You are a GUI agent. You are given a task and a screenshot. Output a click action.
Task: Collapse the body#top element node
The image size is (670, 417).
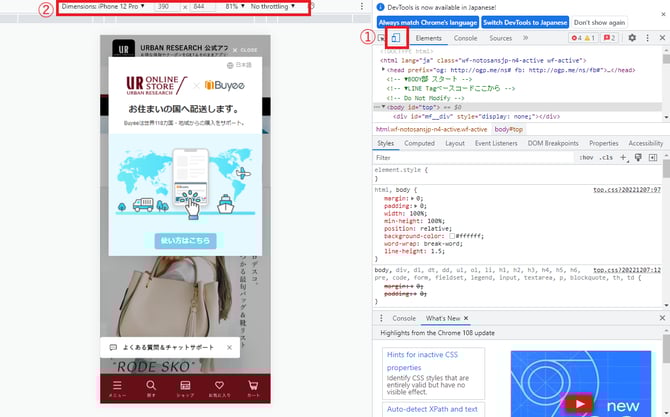click(383, 107)
